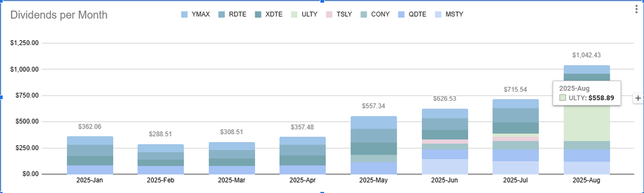Click the $626.53 total above June bar
Image resolution: width=644 pixels, height=193 pixels.
coord(444,99)
